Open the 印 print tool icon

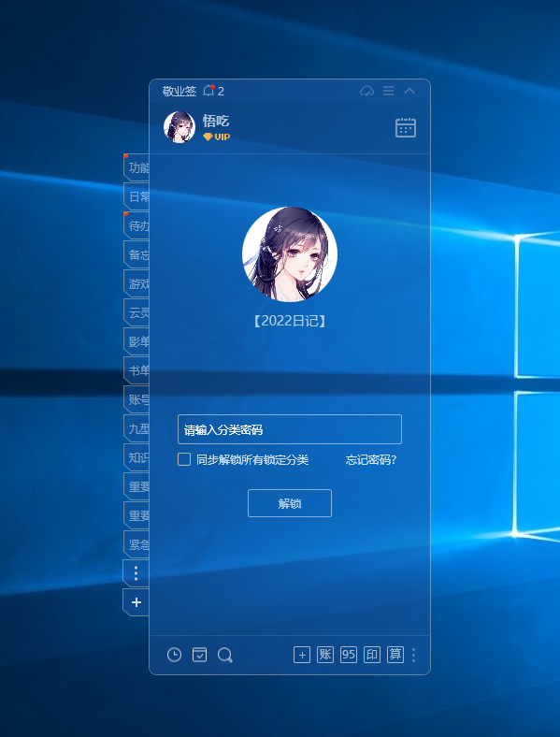click(372, 655)
